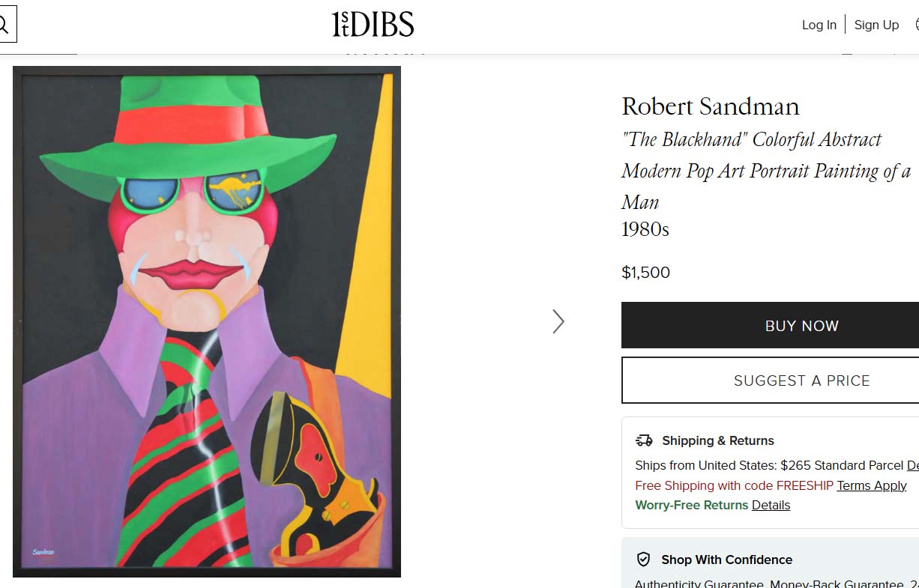Image resolution: width=919 pixels, height=588 pixels.
Task: Click the Shop With Confidence heading
Action: coord(726,560)
